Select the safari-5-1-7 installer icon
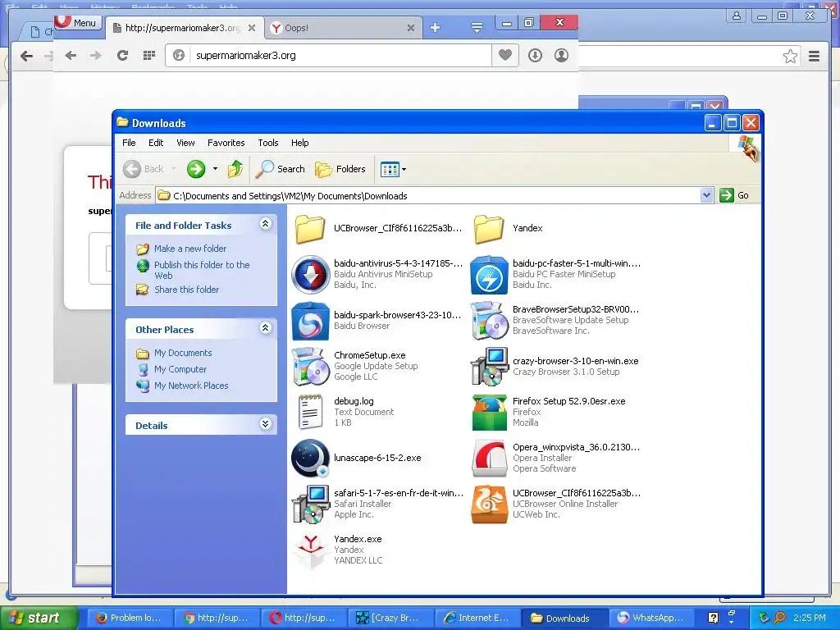Viewport: 840px width, 630px height. click(x=310, y=504)
